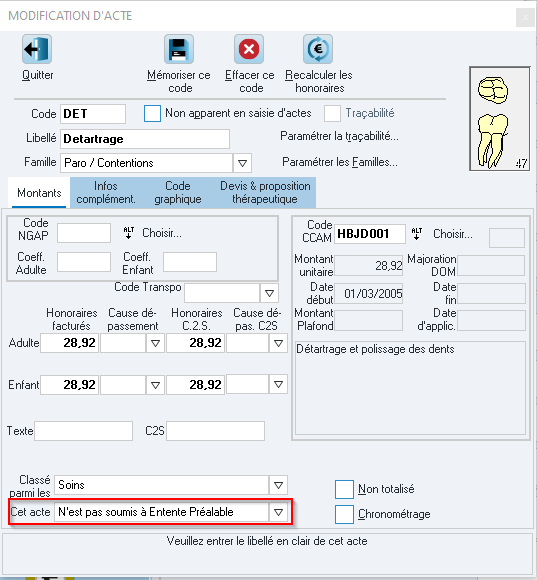Select the Montants tab
The image size is (537, 580).
tap(39, 193)
